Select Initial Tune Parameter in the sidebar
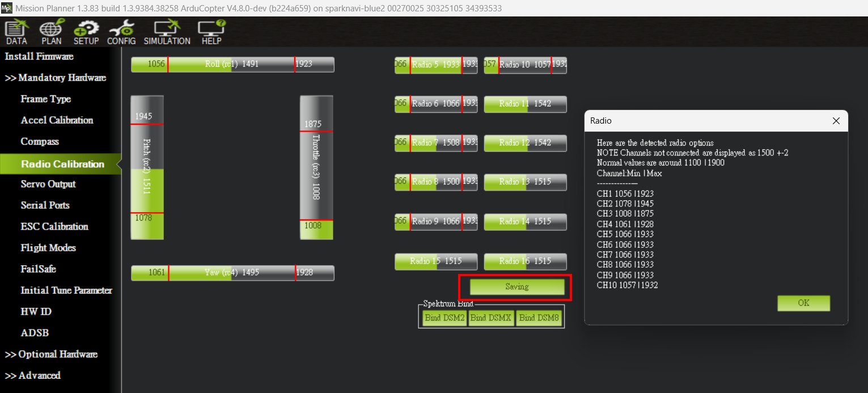 [66, 290]
